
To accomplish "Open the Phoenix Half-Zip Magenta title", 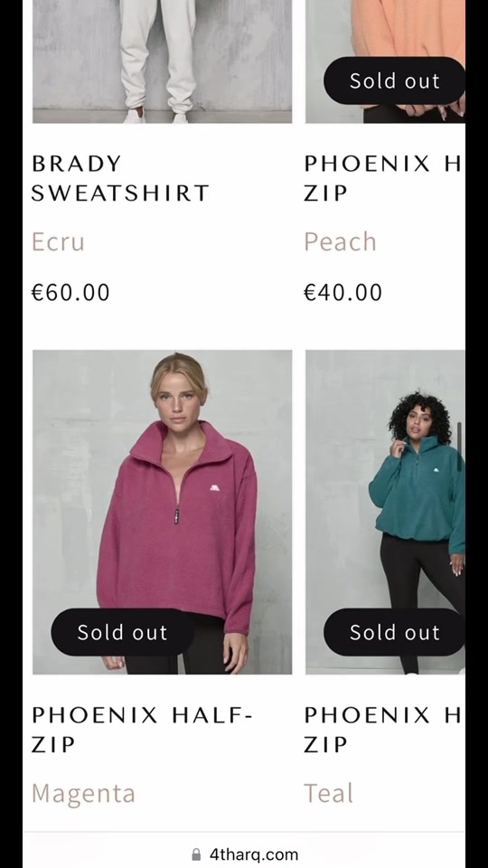I will pos(142,730).
